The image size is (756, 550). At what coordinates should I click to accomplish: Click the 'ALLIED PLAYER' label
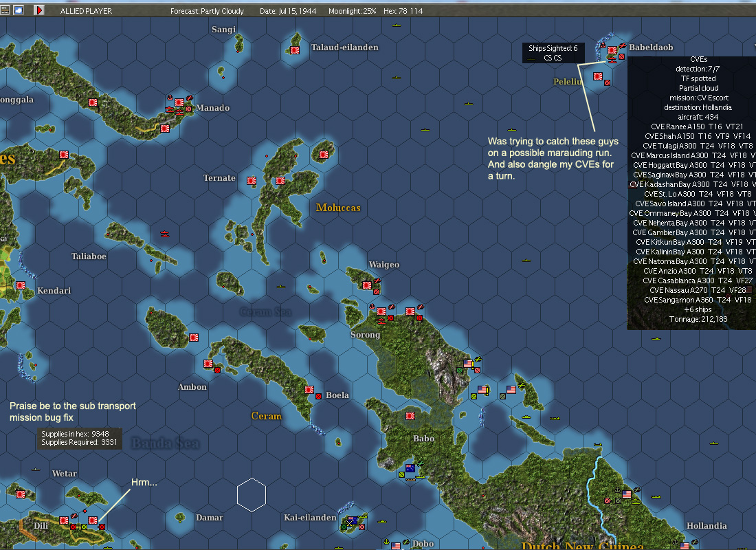click(x=87, y=10)
